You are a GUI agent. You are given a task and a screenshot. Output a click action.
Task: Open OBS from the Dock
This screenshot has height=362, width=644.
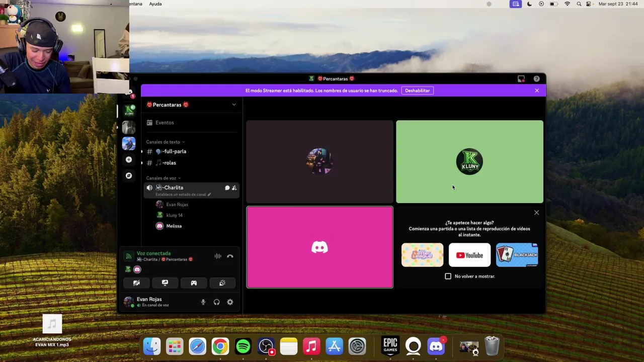click(x=266, y=346)
